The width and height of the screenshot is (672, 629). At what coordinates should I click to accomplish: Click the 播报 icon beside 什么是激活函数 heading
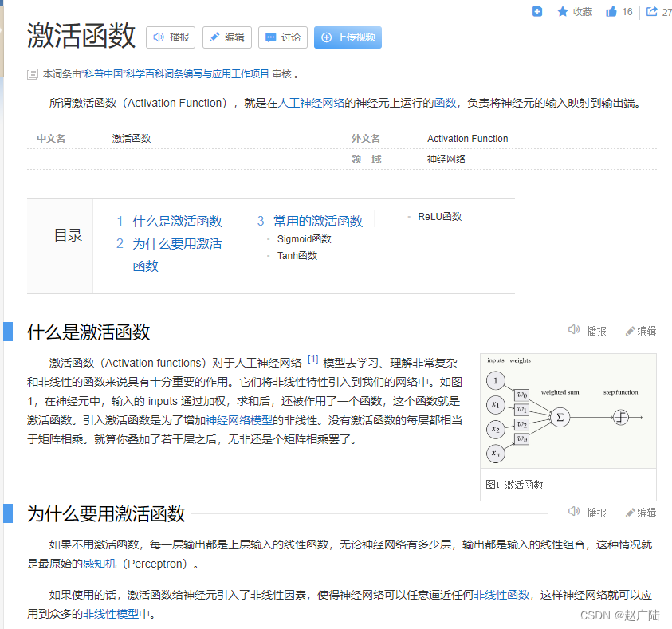[x=574, y=330]
